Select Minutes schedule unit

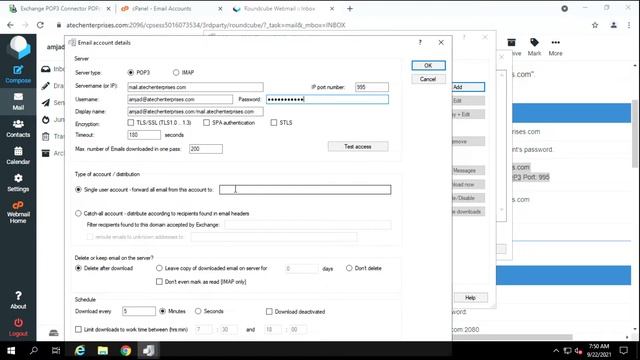(x=162, y=311)
